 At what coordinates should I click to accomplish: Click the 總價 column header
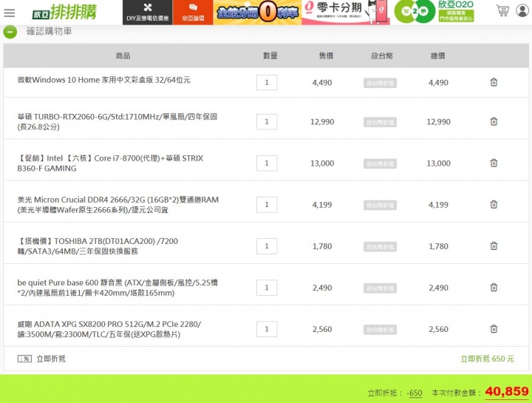437,55
